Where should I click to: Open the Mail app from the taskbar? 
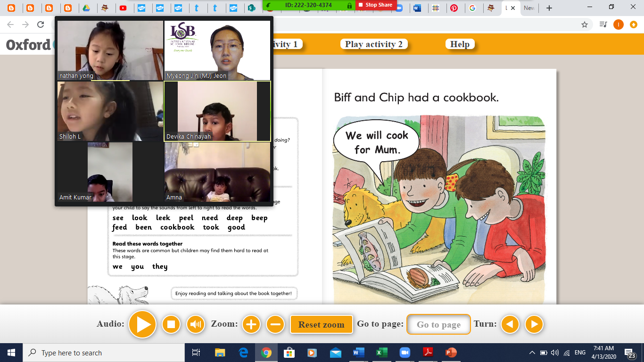coord(335,353)
